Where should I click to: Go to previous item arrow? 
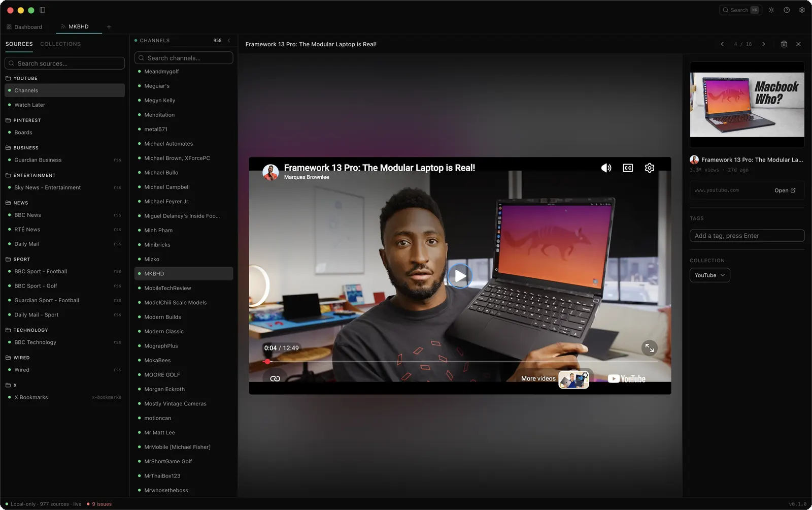point(722,44)
